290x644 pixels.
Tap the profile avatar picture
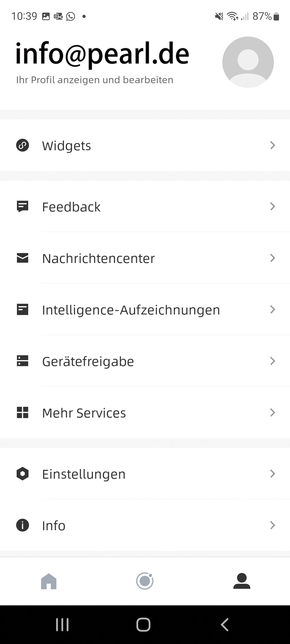(248, 62)
